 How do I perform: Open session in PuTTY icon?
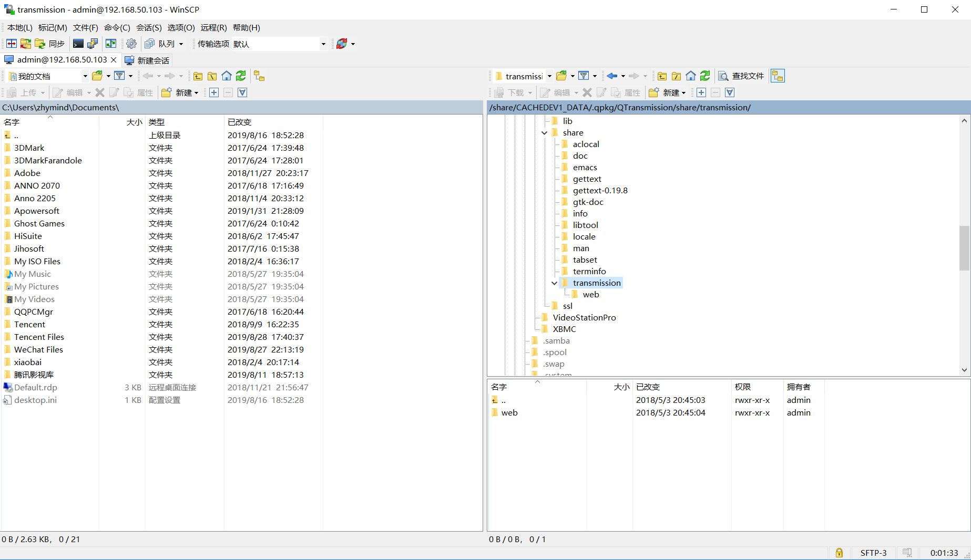[x=93, y=44]
